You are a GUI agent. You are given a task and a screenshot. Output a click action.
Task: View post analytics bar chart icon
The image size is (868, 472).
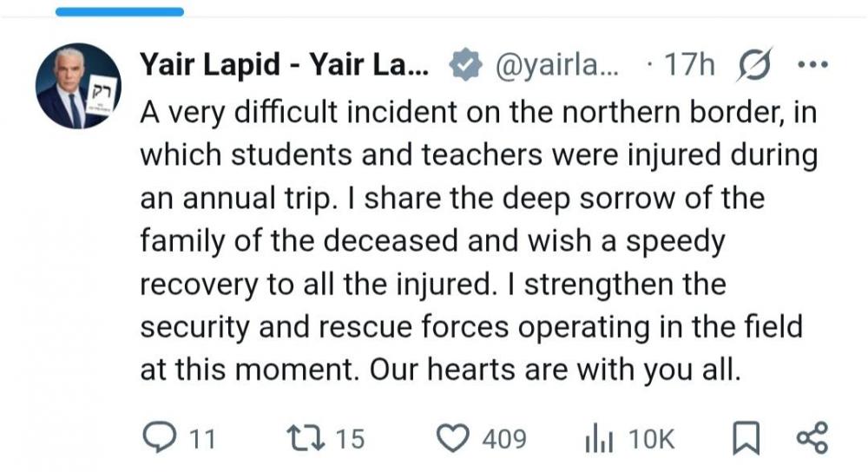coord(599,438)
